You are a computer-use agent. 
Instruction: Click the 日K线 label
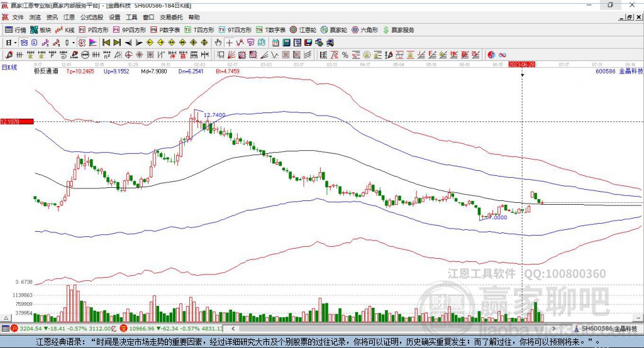9,67
